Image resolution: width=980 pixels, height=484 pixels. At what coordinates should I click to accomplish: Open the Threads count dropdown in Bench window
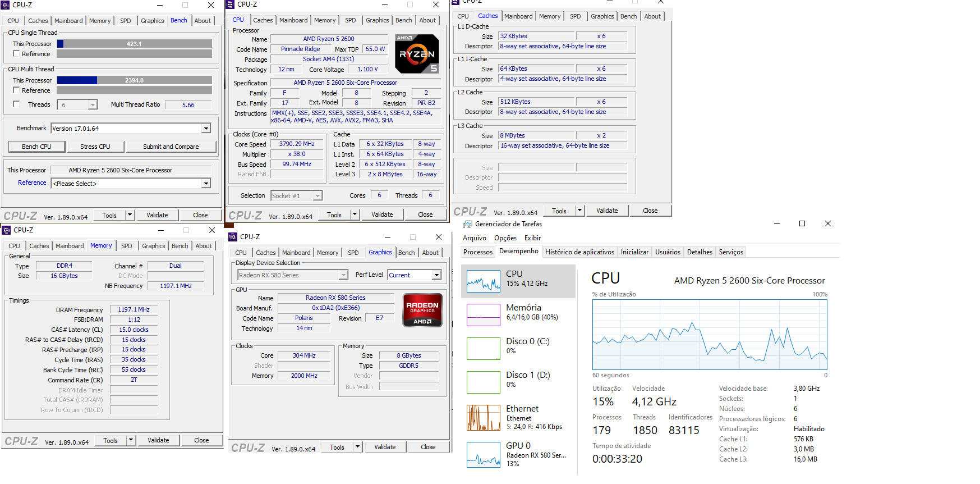point(93,104)
